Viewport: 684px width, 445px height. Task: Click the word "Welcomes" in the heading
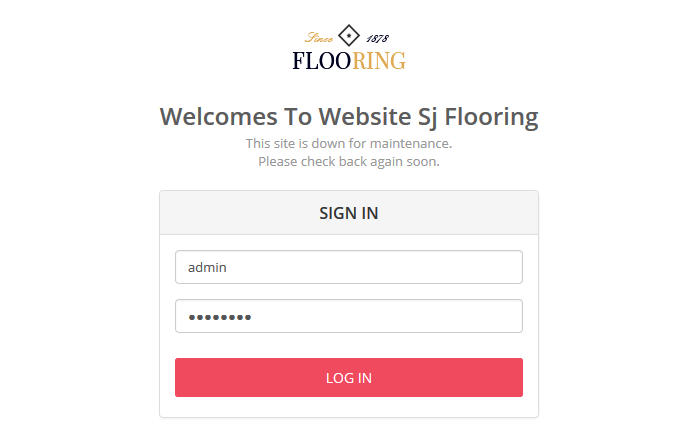219,117
